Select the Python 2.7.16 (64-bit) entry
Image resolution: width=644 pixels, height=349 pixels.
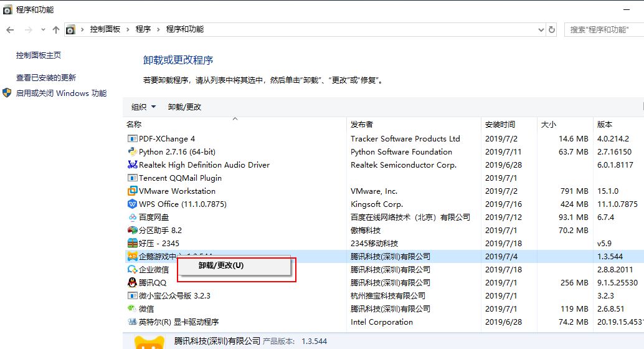177,151
